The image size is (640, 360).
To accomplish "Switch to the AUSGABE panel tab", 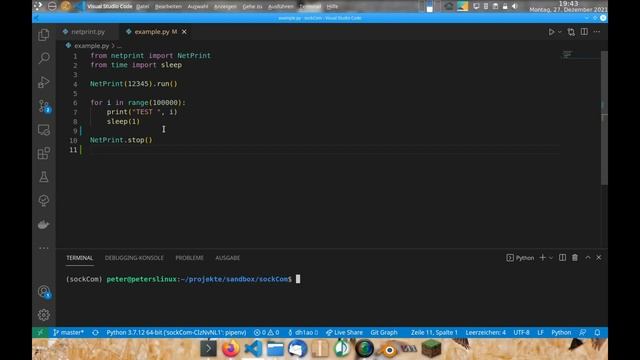I will click(228, 258).
